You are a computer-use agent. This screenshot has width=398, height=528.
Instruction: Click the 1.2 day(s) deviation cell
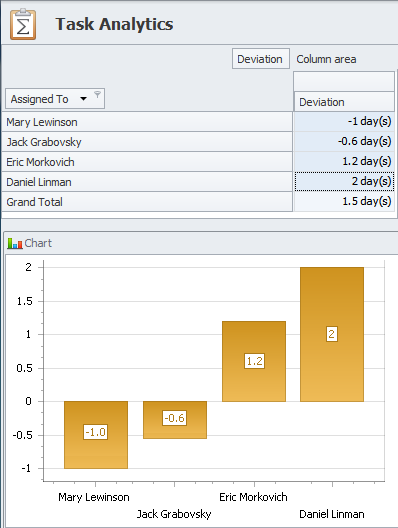click(x=344, y=162)
